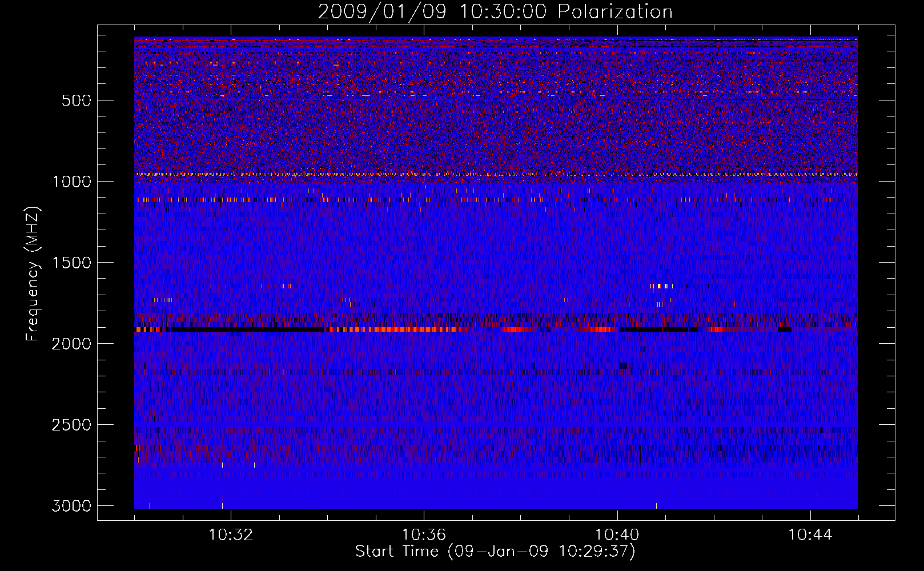Click the 500 frequency tick label

click(x=76, y=100)
